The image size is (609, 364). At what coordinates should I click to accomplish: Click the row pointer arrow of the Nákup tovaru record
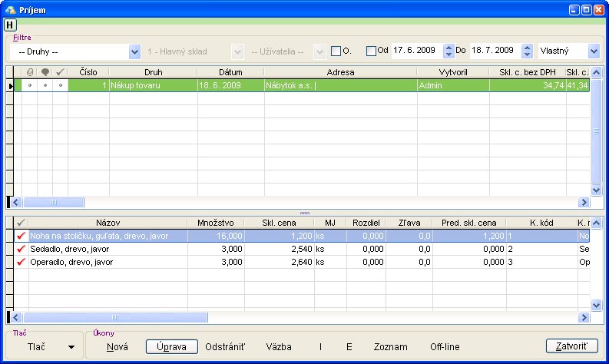tap(11, 85)
